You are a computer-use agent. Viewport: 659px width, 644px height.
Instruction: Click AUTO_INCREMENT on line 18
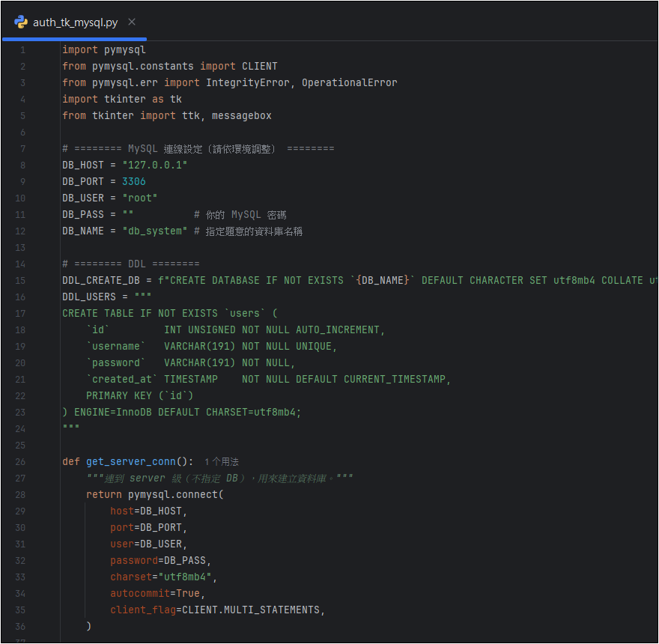(338, 330)
